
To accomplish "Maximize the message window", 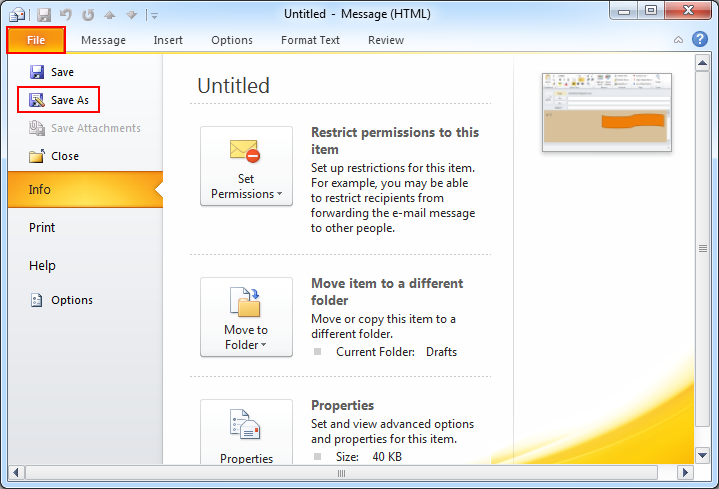I will pos(651,10).
